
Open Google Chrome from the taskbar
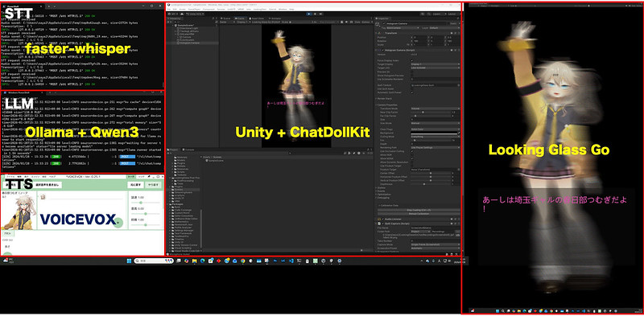click(x=243, y=261)
